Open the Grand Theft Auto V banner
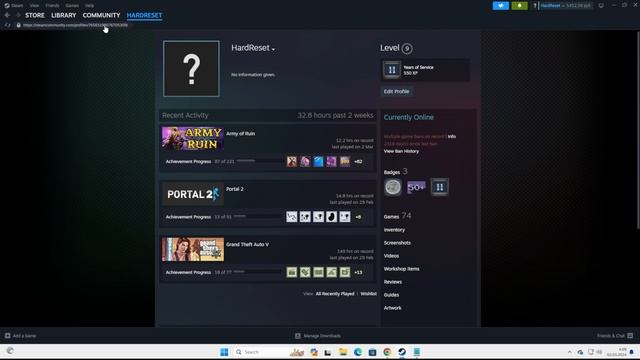640x360 pixels. (x=193, y=249)
